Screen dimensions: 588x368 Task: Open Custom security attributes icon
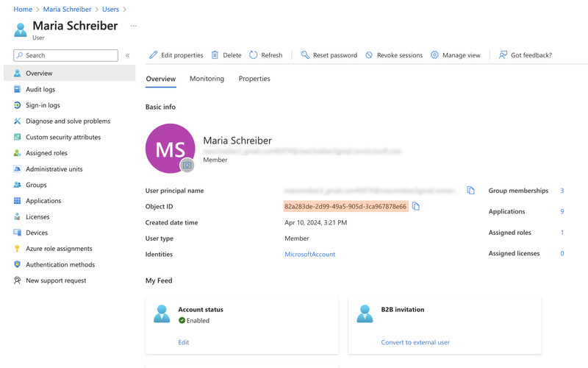click(17, 137)
